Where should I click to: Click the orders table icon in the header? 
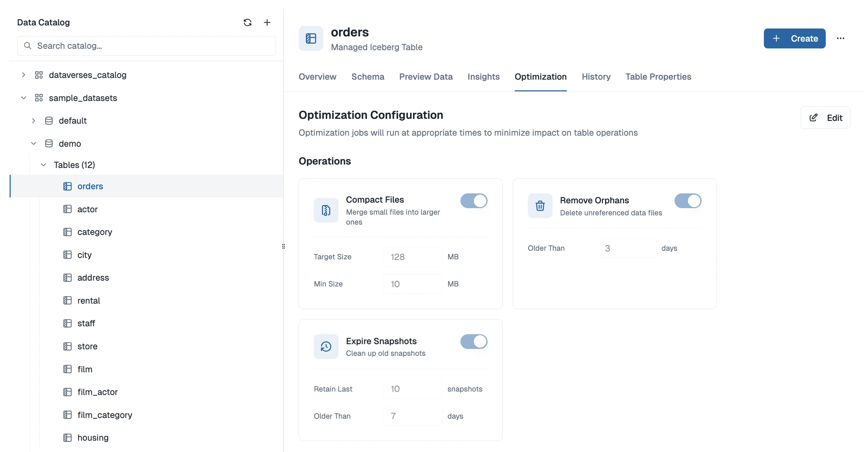tap(311, 38)
